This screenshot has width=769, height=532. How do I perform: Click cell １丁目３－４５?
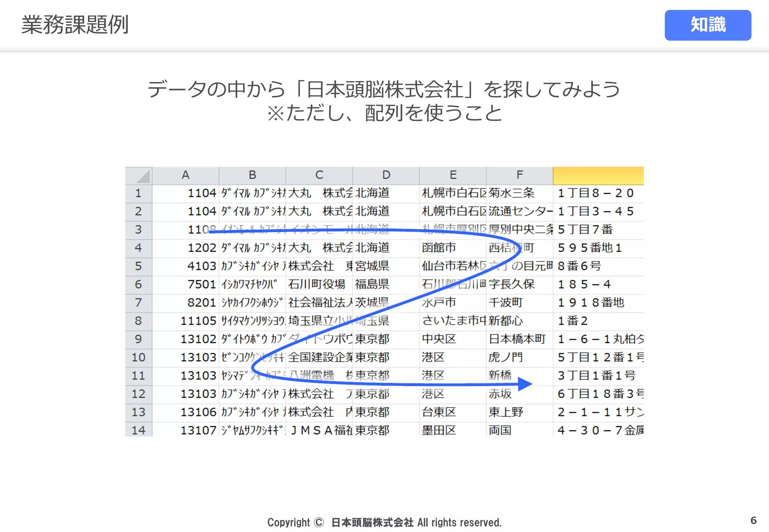[599, 212]
